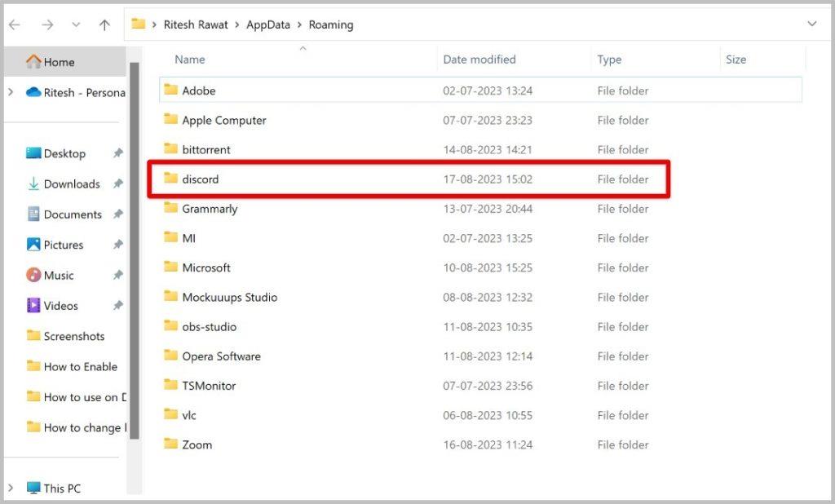Image resolution: width=835 pixels, height=504 pixels.
Task: Click pin icon next to Music
Action: click(117, 275)
